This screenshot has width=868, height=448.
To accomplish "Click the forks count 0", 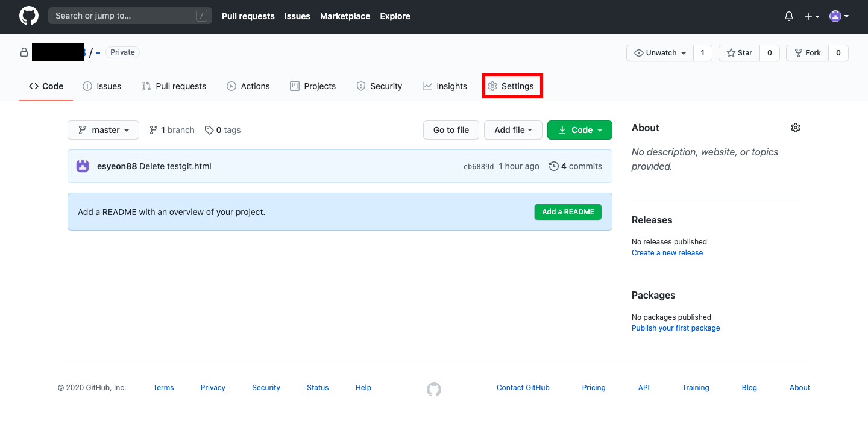I will (838, 53).
